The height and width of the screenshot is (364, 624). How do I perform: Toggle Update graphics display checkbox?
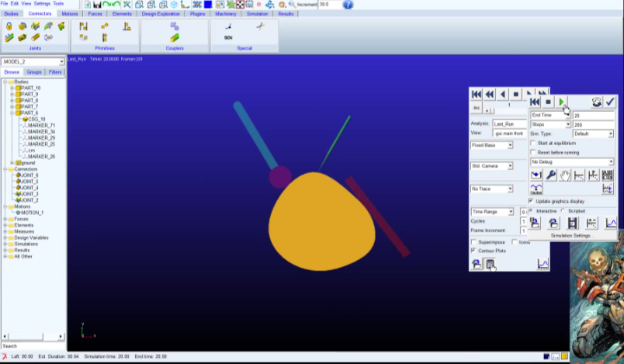[x=532, y=201]
